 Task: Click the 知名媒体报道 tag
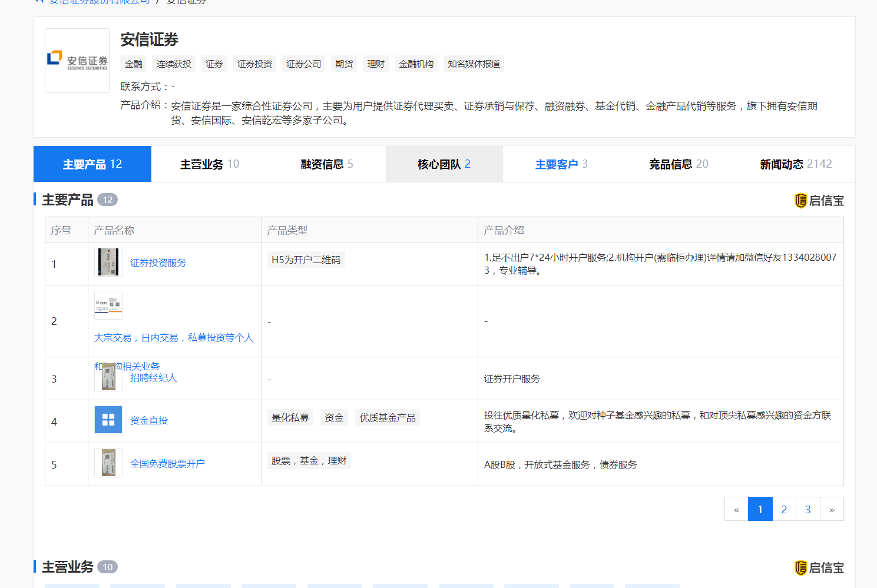(x=474, y=64)
